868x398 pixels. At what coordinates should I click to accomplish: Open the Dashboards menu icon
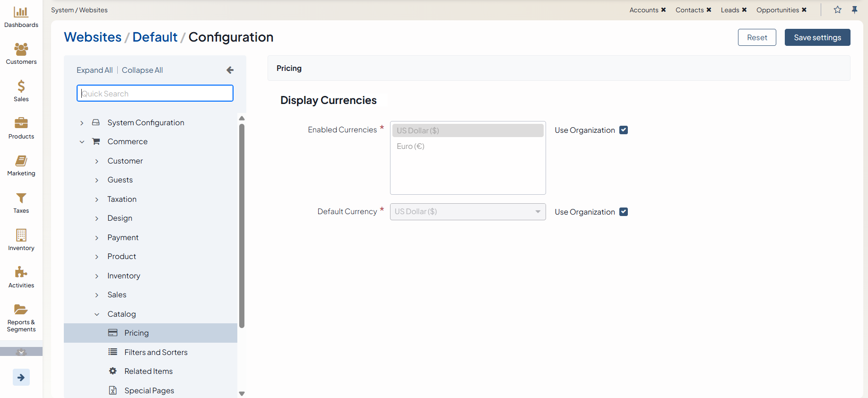pyautogui.click(x=21, y=12)
